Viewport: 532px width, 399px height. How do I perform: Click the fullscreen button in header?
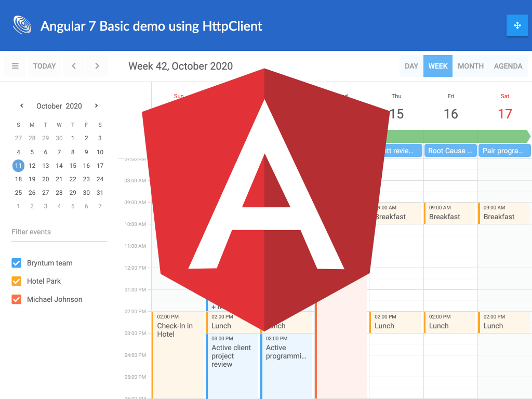pos(517,25)
